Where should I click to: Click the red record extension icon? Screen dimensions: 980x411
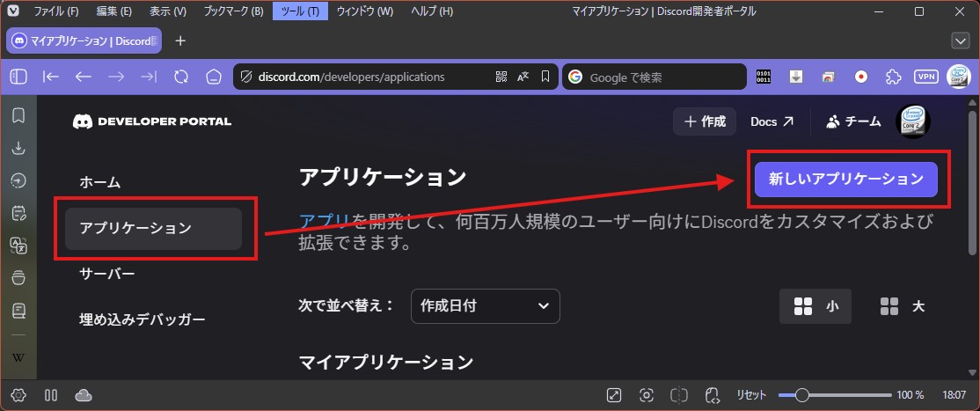[861, 77]
